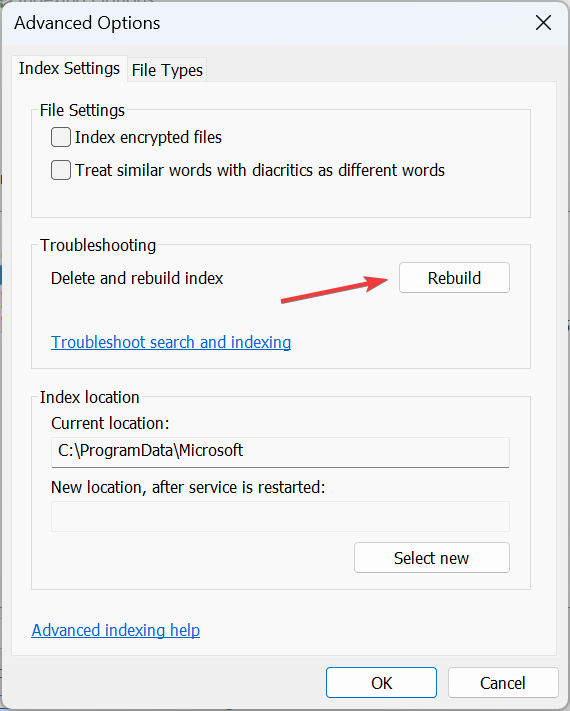Click the Current location path field
The width and height of the screenshot is (570, 711).
(280, 452)
